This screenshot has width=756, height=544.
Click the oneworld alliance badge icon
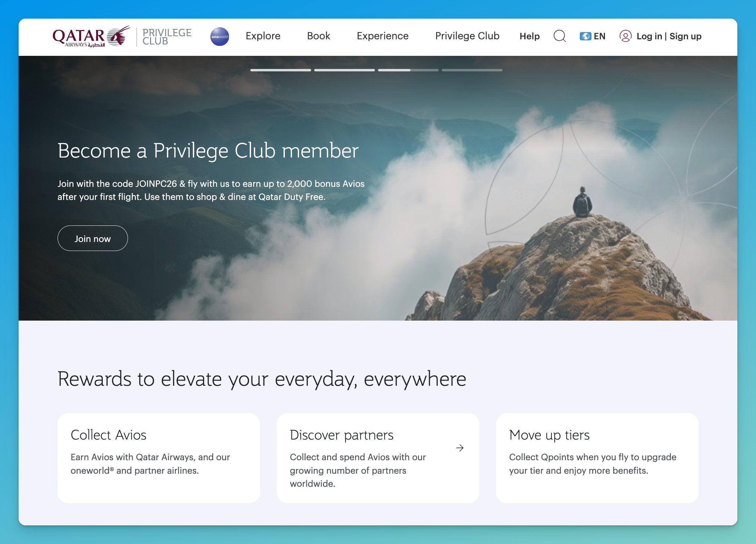220,37
